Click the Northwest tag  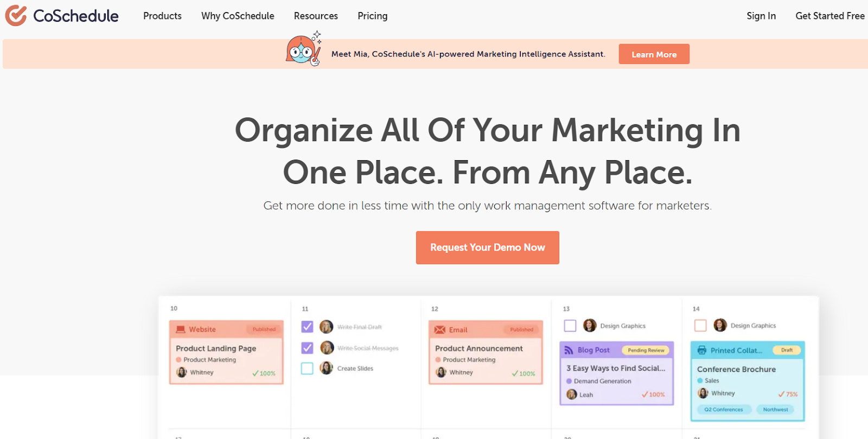(x=775, y=410)
